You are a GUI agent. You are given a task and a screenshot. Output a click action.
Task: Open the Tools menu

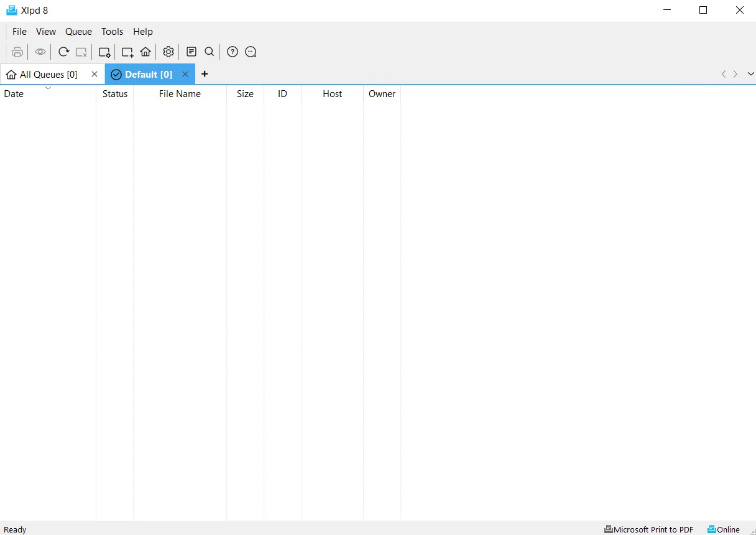point(113,31)
